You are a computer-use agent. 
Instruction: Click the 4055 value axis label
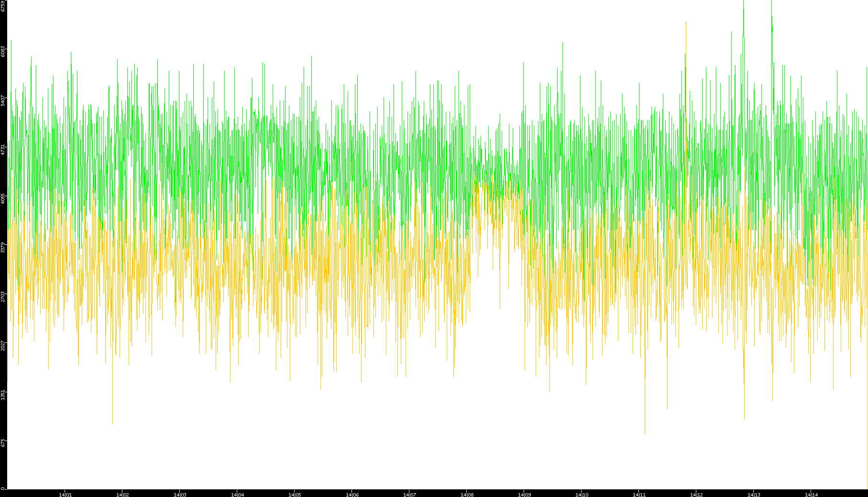pyautogui.click(x=3, y=199)
